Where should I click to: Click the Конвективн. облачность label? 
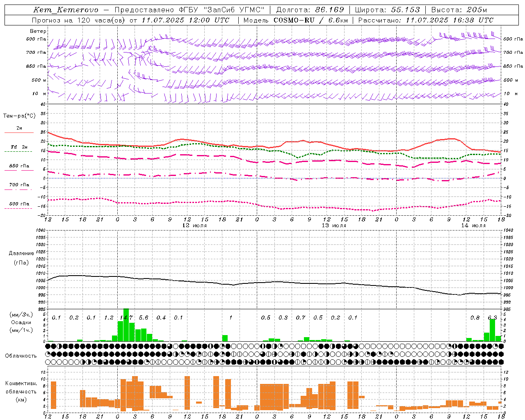pyautogui.click(x=21, y=388)
